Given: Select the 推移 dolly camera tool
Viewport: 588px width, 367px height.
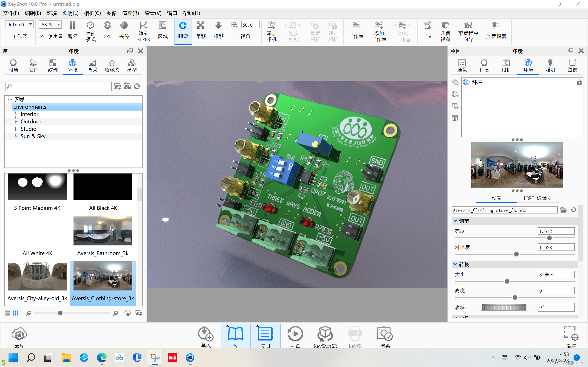Looking at the screenshot, I should [x=219, y=30].
